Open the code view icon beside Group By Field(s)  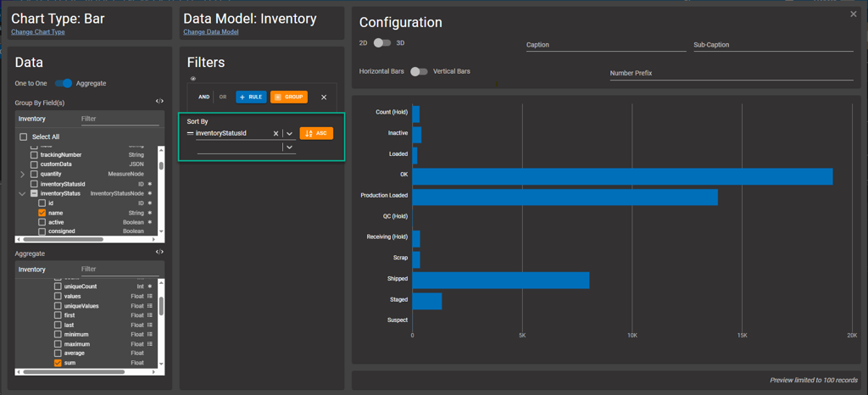[x=159, y=102]
